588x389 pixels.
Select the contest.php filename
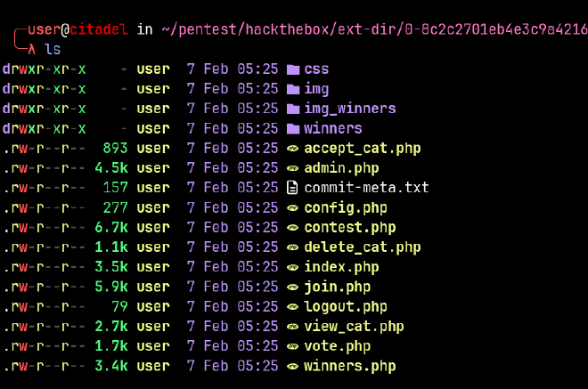click(x=350, y=228)
